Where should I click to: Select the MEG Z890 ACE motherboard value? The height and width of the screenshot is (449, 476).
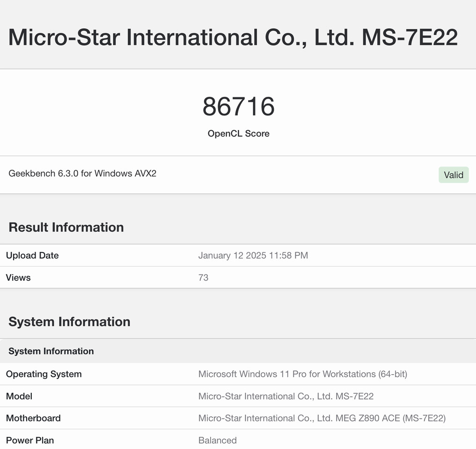click(322, 418)
